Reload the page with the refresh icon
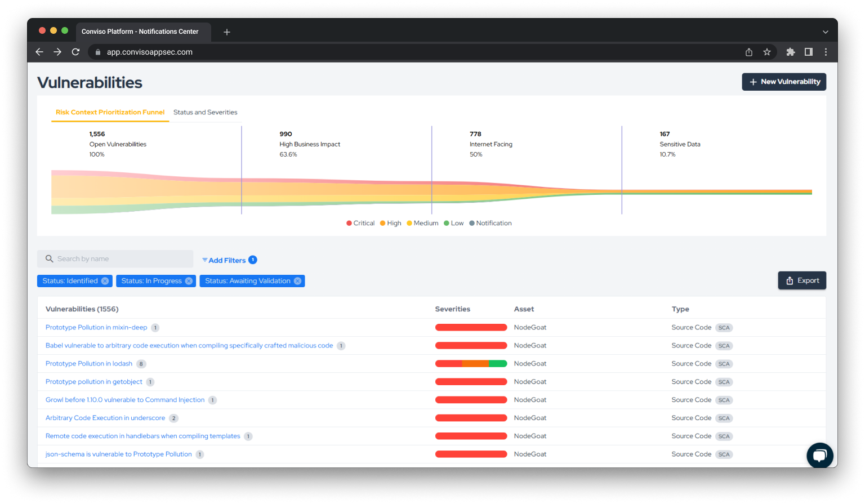The height and width of the screenshot is (504, 865). pos(75,52)
